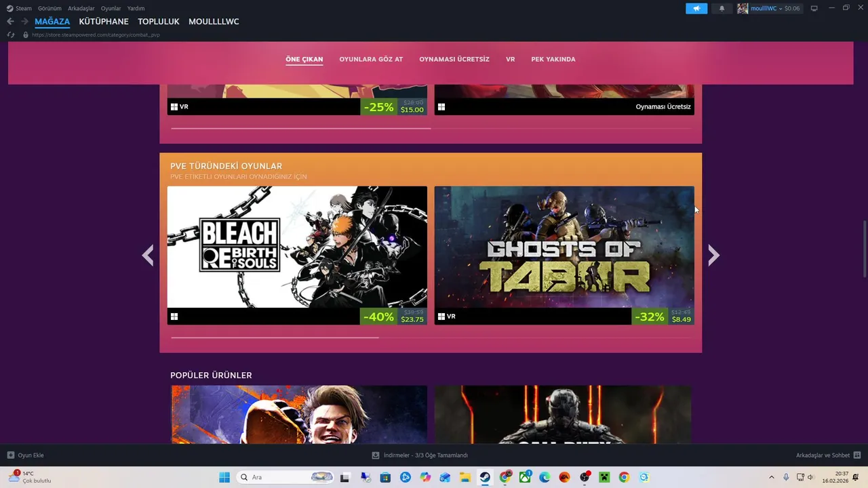Open the Call of Duty popular product

click(563, 415)
